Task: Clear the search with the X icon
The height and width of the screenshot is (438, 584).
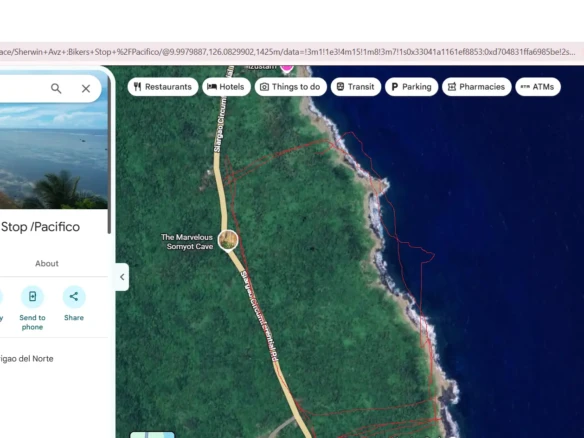Action: 86,89
